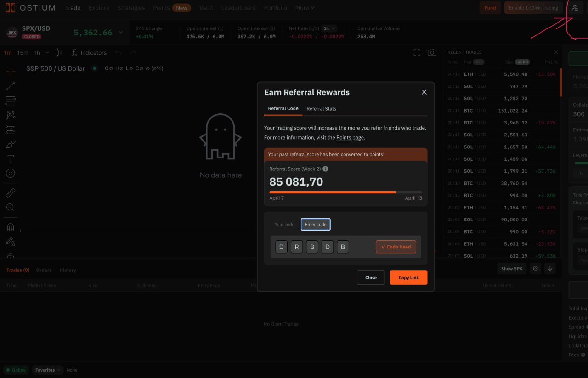
Task: Switch to the Your code option
Action: point(284,225)
